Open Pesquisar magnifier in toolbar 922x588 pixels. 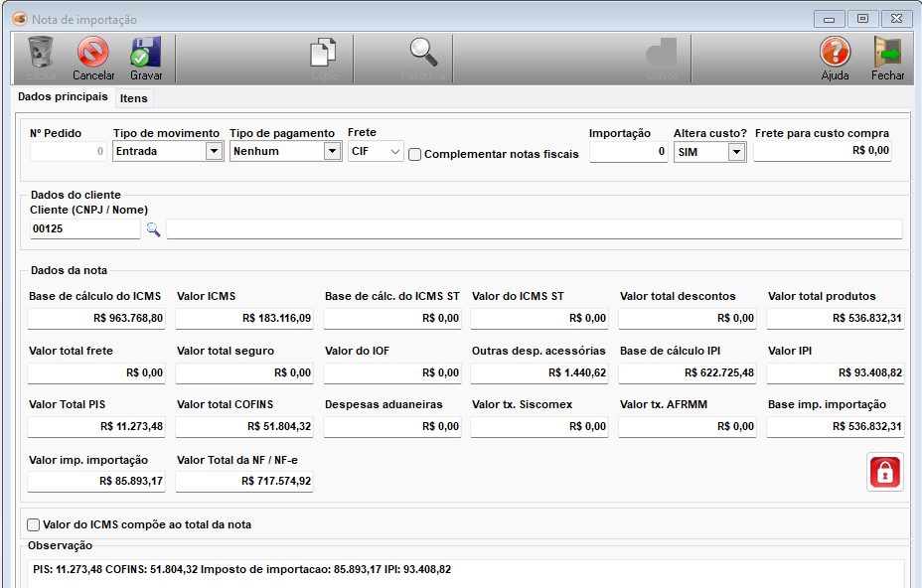point(423,58)
